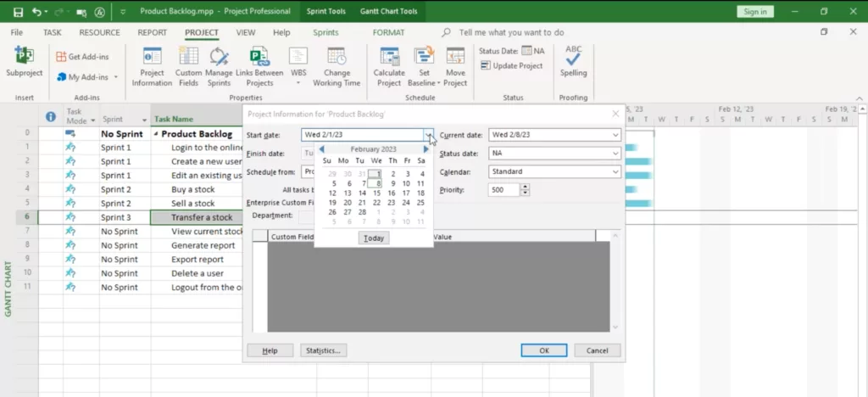Click the Today button in calendar
This screenshot has height=397, width=868.
click(x=374, y=238)
